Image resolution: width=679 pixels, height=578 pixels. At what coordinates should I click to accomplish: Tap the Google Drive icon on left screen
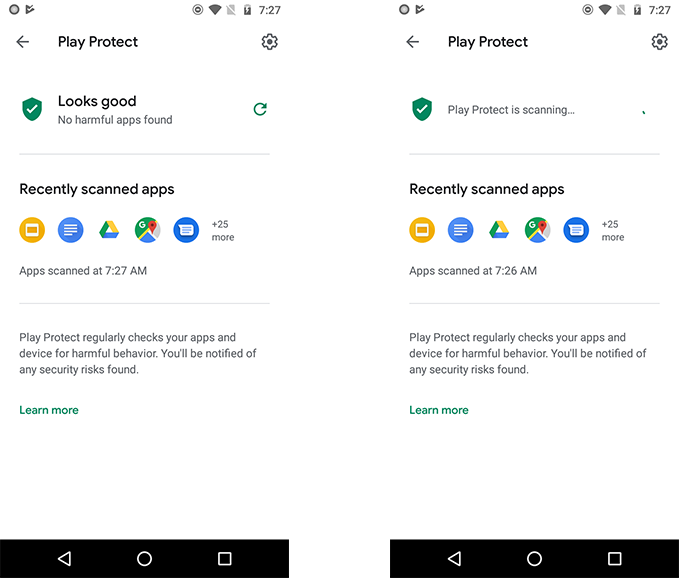[x=109, y=230]
